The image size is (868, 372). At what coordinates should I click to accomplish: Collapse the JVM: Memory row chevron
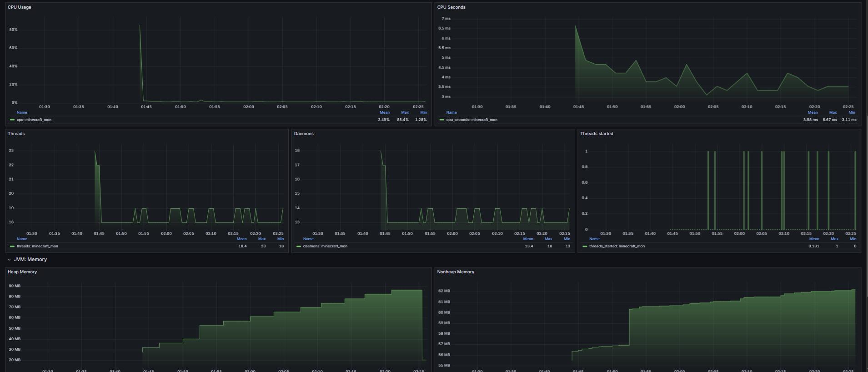click(9, 260)
